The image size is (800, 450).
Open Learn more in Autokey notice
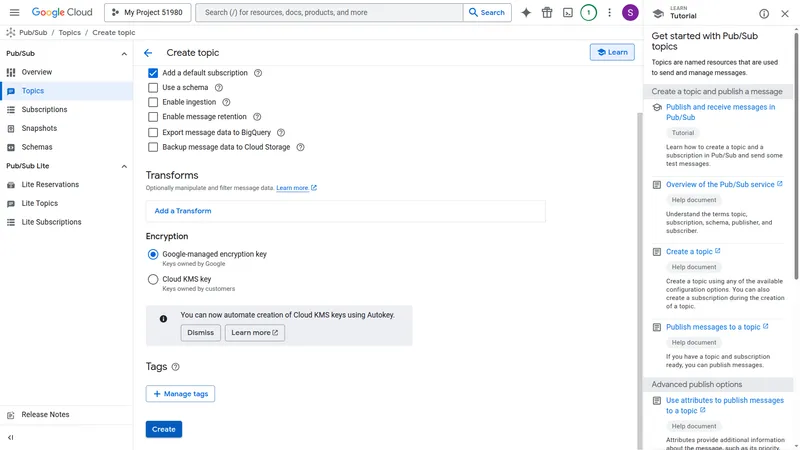tap(255, 333)
